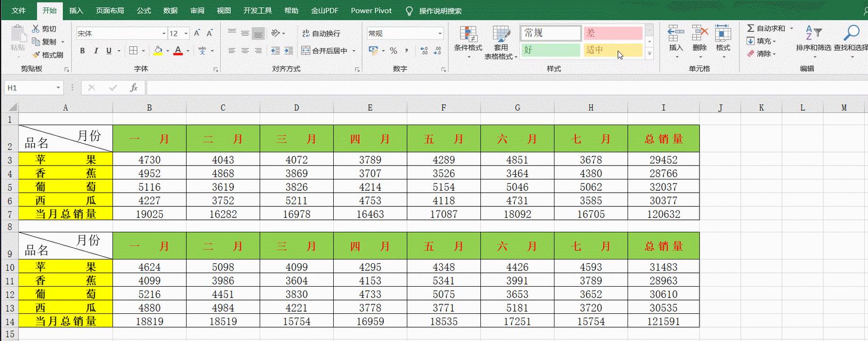Screen dimensions: 868x341
Task: Select the Format Painter (格式刷)
Action: [47, 54]
